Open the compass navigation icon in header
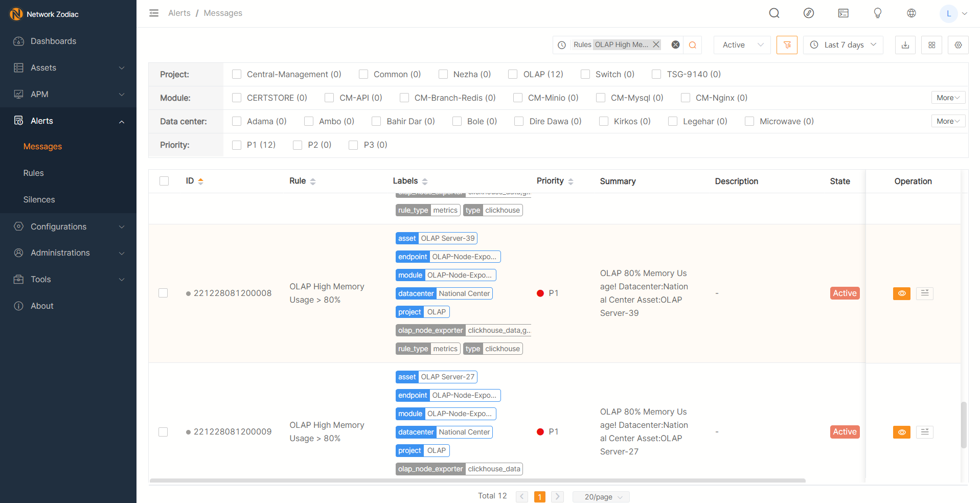980x503 pixels. [x=808, y=13]
